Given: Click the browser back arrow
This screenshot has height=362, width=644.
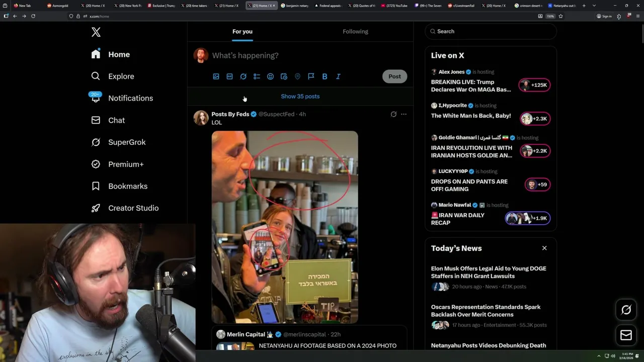Looking at the screenshot, I should tap(15, 16).
